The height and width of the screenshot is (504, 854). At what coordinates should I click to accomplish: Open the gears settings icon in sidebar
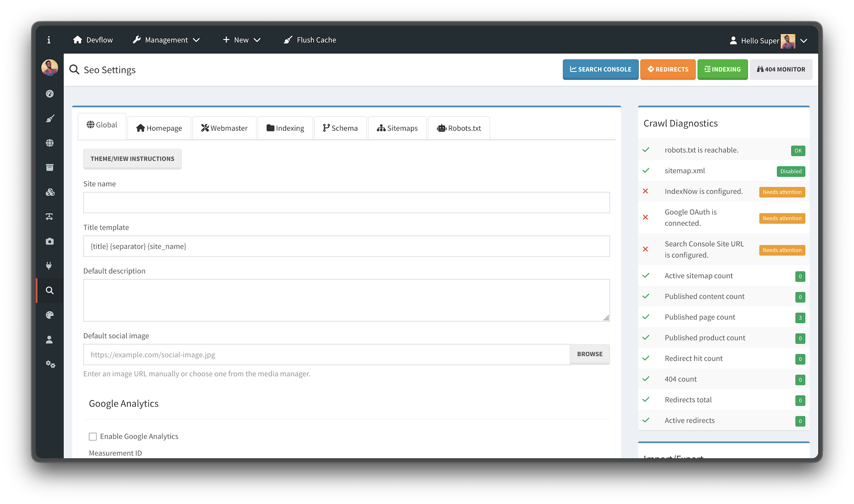click(x=50, y=364)
